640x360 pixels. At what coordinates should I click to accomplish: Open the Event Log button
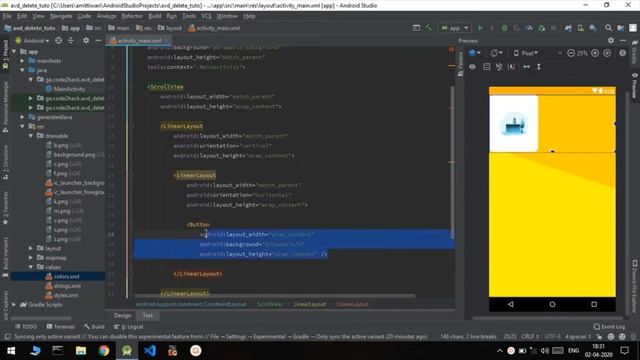tap(609, 327)
